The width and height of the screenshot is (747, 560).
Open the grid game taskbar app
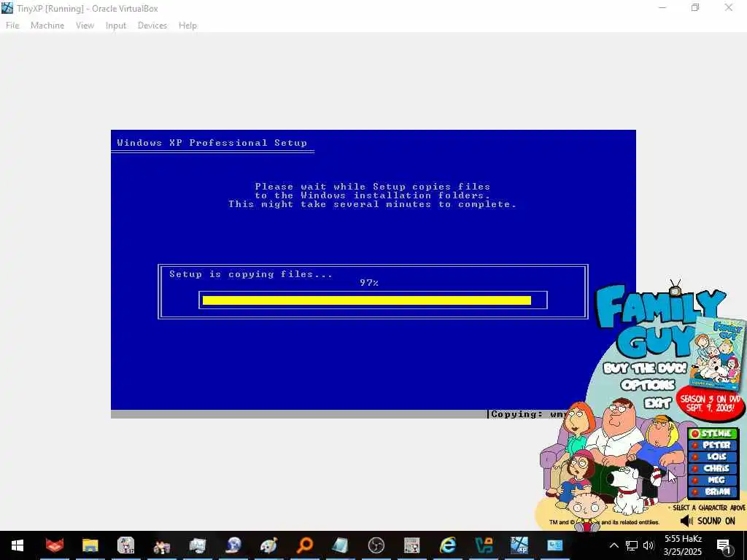(x=411, y=545)
